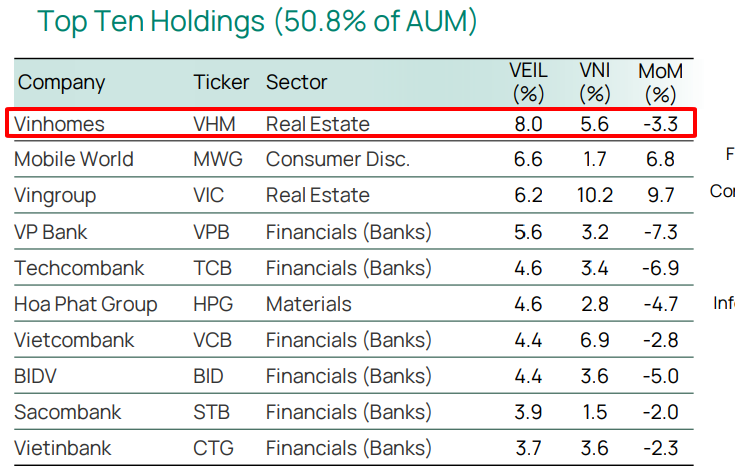Click the Techcombank company name

79,268
